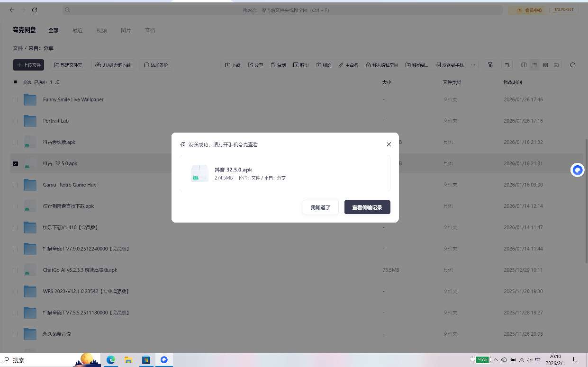The width and height of the screenshot is (588, 367).
Task: Click the search input field at top
Action: point(284,10)
